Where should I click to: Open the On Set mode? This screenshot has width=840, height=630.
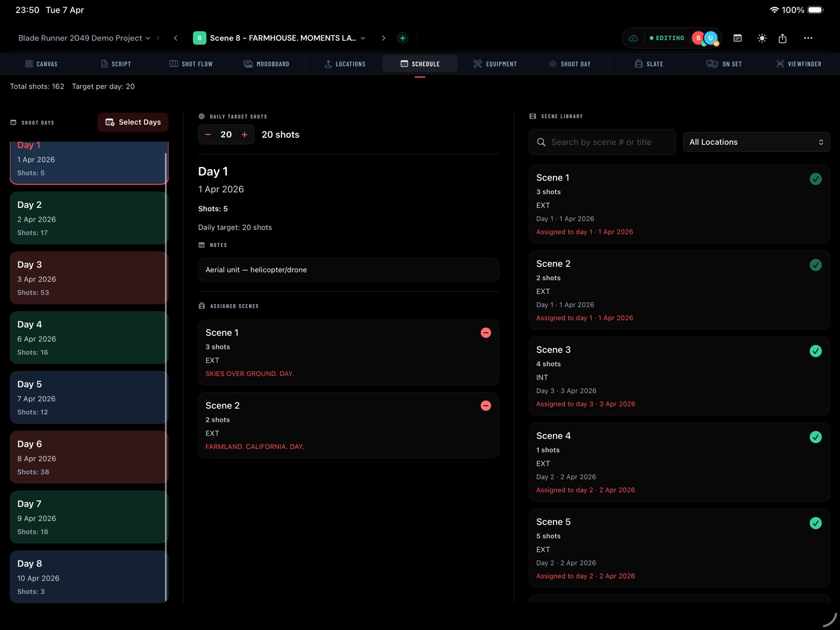point(724,64)
